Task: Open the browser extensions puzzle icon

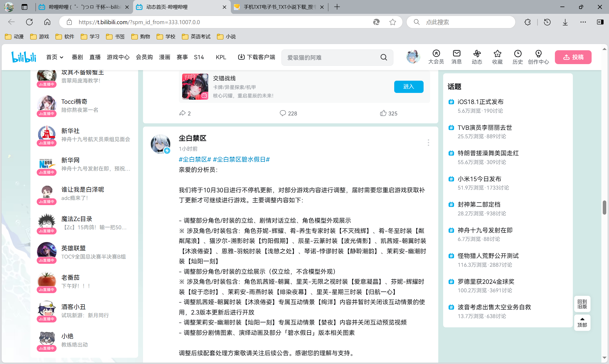Action: (x=527, y=22)
